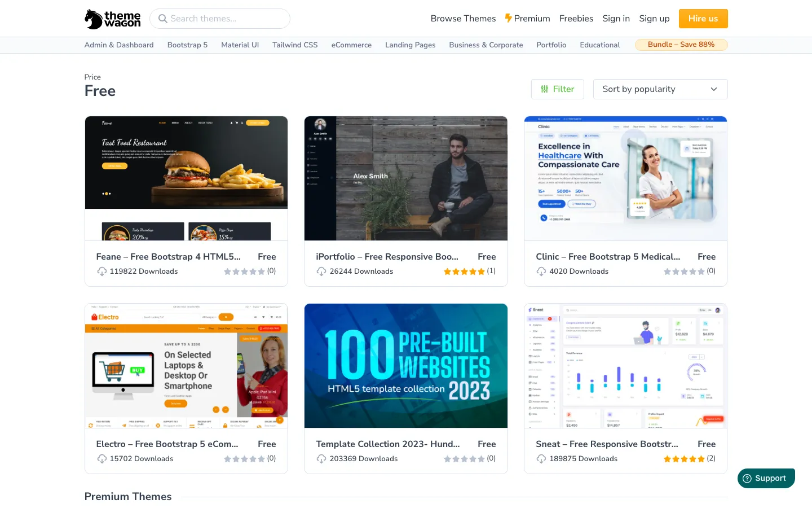
Task: Open the Sort by popularity dropdown
Action: tap(660, 89)
